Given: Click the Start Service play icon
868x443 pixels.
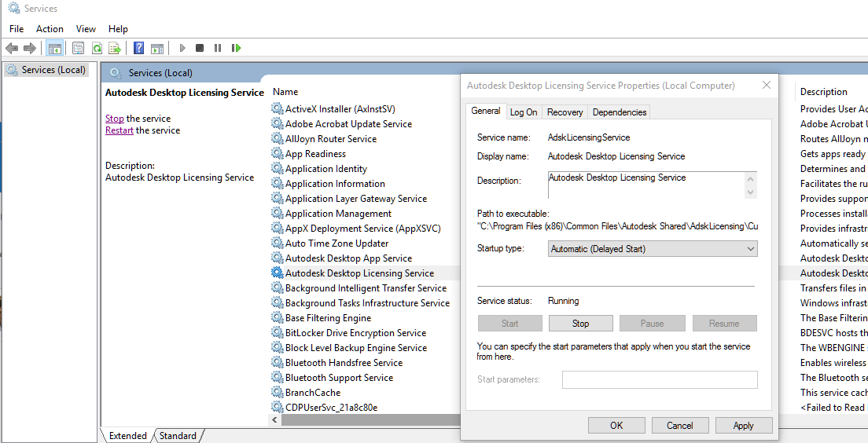Looking at the screenshot, I should [182, 48].
